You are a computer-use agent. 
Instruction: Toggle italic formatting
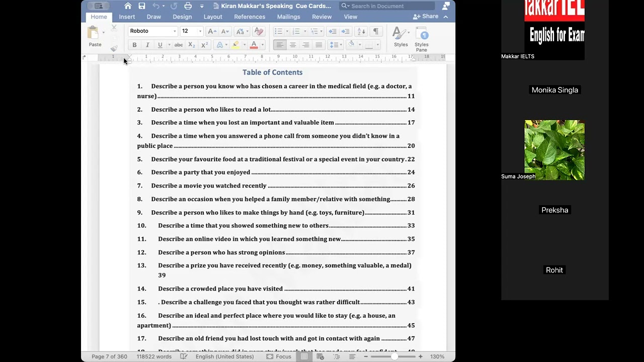click(147, 45)
